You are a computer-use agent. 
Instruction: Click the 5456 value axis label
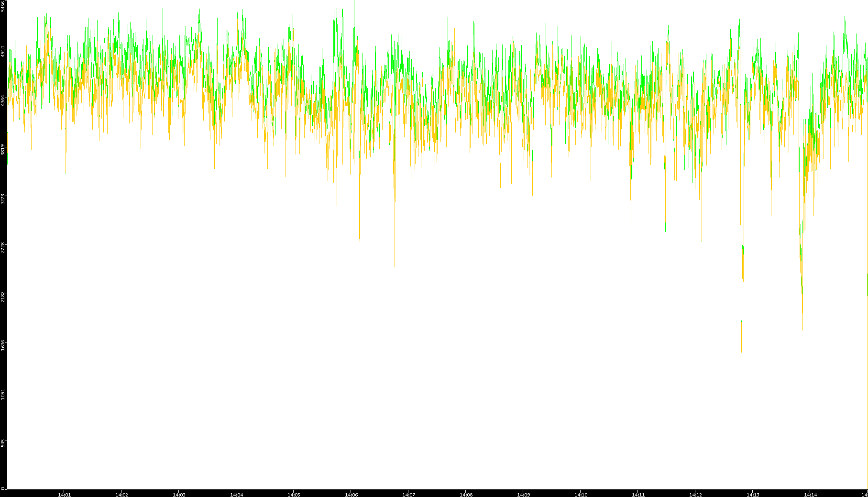pyautogui.click(x=3, y=6)
